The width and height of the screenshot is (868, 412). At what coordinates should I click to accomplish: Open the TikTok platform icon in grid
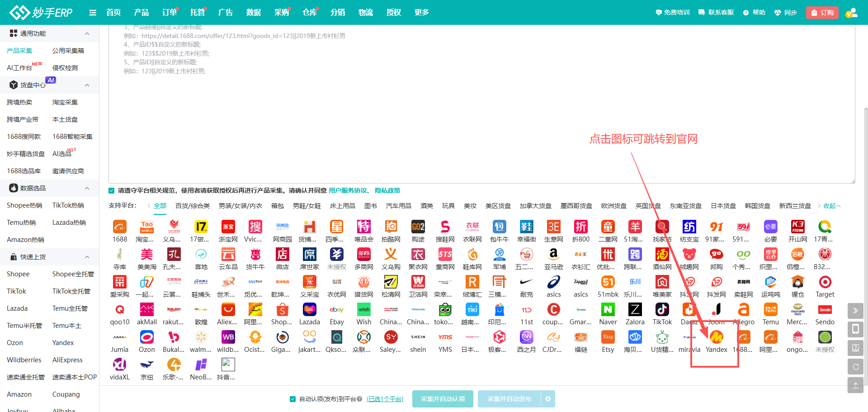click(x=662, y=309)
